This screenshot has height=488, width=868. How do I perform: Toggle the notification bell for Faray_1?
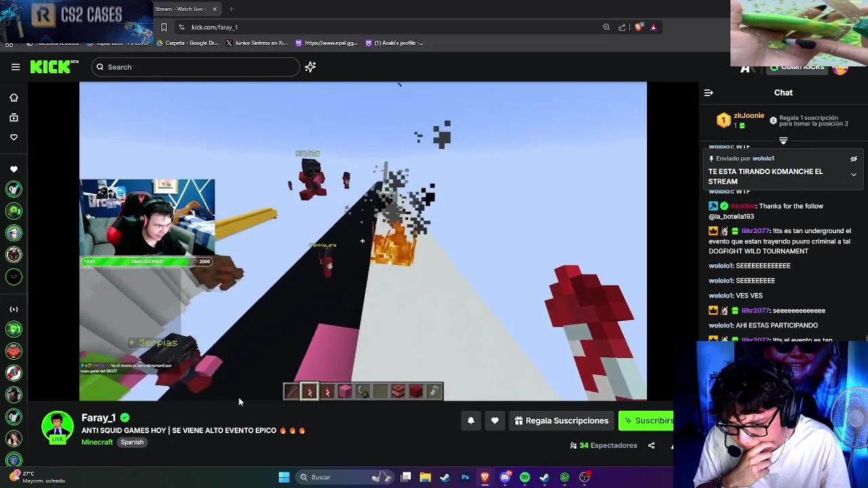pos(471,421)
